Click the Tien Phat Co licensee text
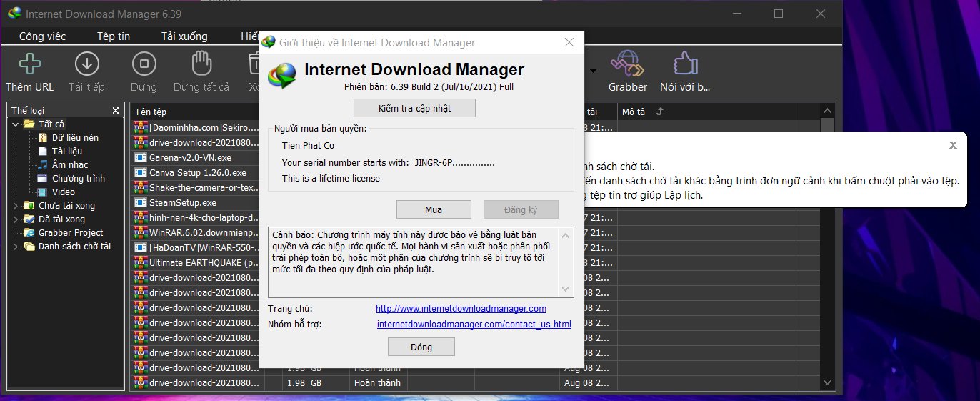The image size is (980, 401). 308,145
